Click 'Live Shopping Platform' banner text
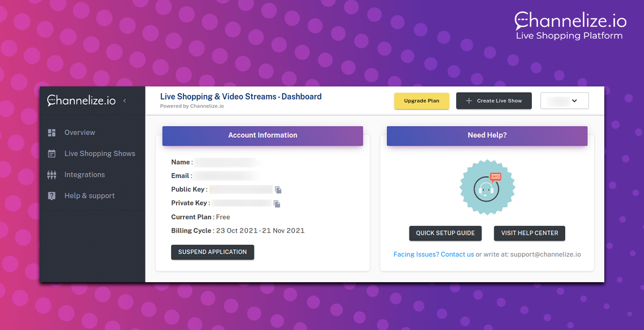This screenshot has height=330, width=644. click(569, 36)
